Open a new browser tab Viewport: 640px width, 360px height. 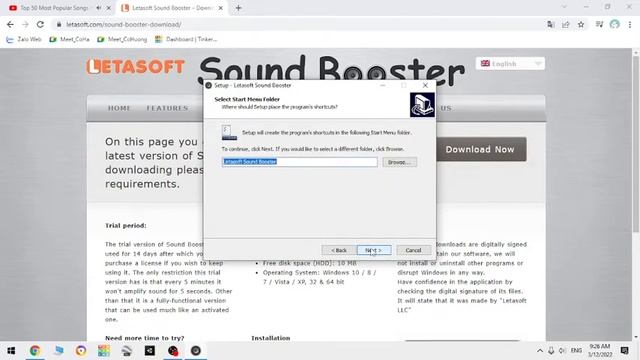pyautogui.click(x=238, y=8)
